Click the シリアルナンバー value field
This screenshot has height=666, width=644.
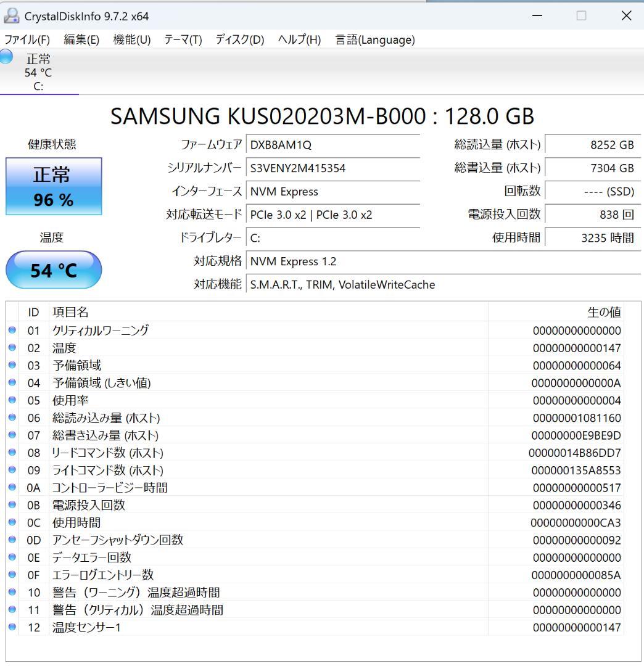333,168
